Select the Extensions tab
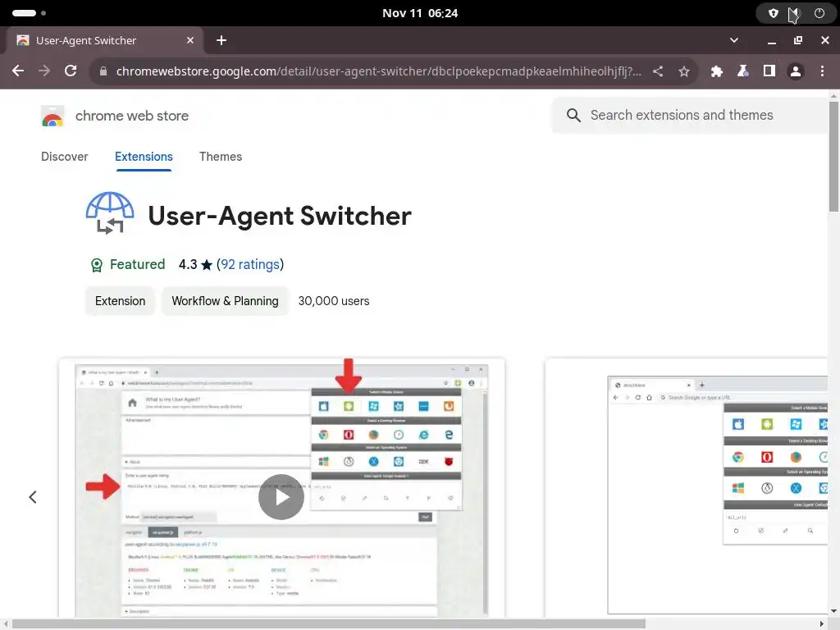Screen dimensions: 840x630 click(144, 157)
